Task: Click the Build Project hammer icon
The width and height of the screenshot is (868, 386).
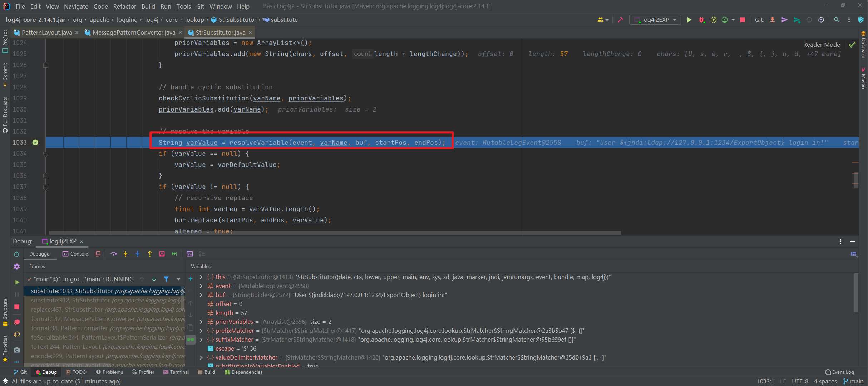Action: tap(620, 20)
